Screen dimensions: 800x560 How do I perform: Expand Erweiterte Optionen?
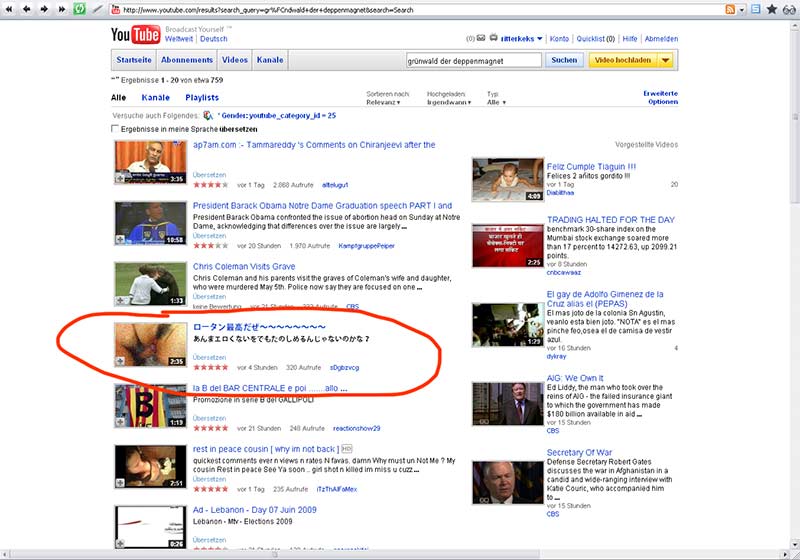point(661,97)
